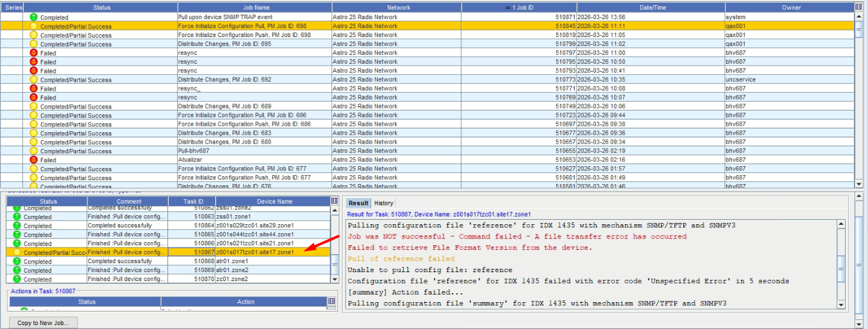Screen dimensions: 868x329
Task: Click red Failed icon of job 510771
Action: (34, 89)
